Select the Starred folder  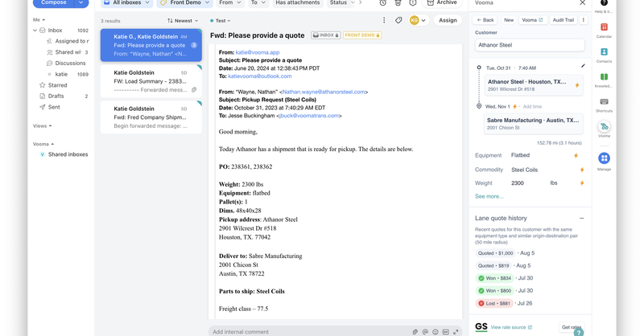(57, 84)
